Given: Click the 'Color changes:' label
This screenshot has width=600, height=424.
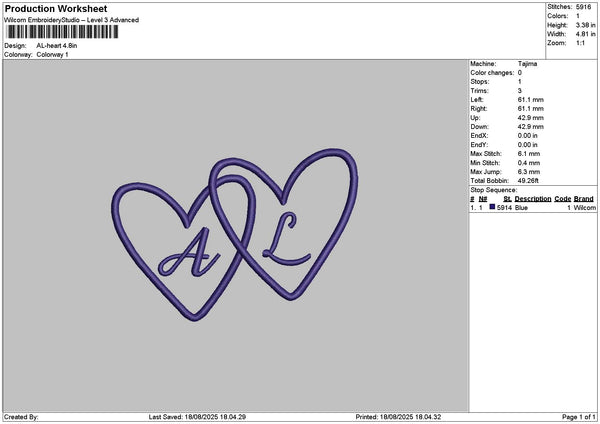Looking at the screenshot, I should tap(492, 73).
